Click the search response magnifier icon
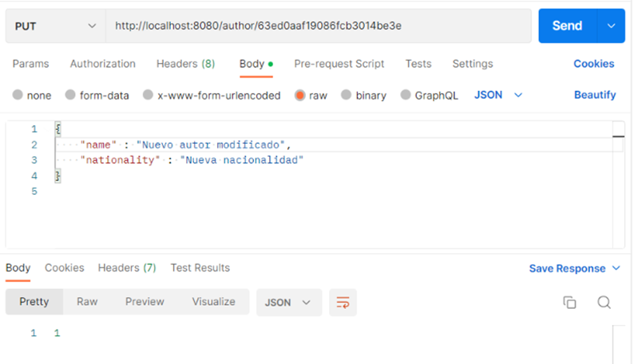The width and height of the screenshot is (634, 364). (x=604, y=302)
